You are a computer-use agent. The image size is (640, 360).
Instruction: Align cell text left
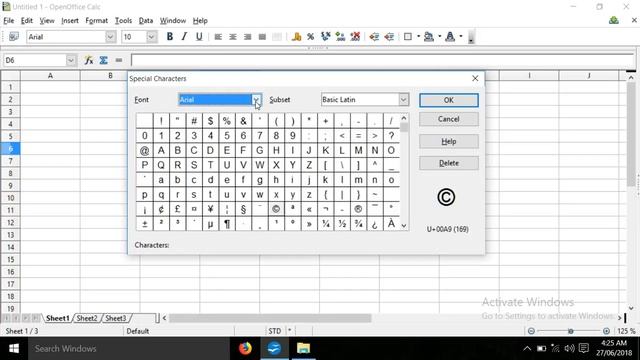point(218,37)
